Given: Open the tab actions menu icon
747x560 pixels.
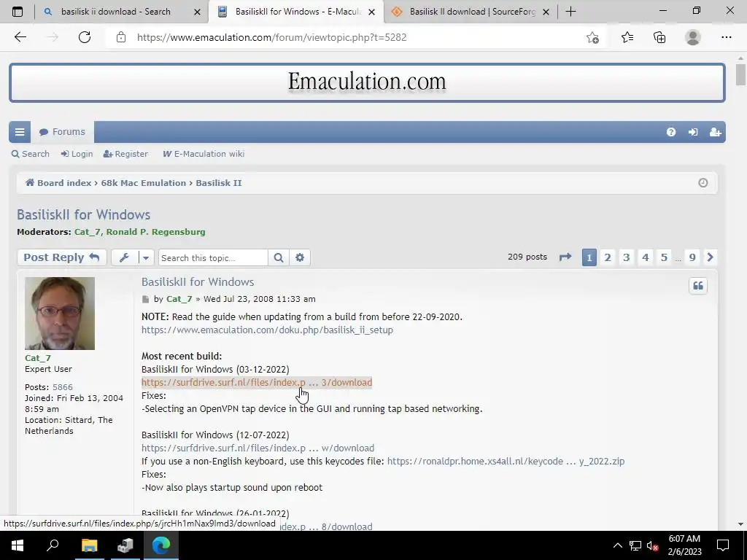Looking at the screenshot, I should tap(18, 12).
